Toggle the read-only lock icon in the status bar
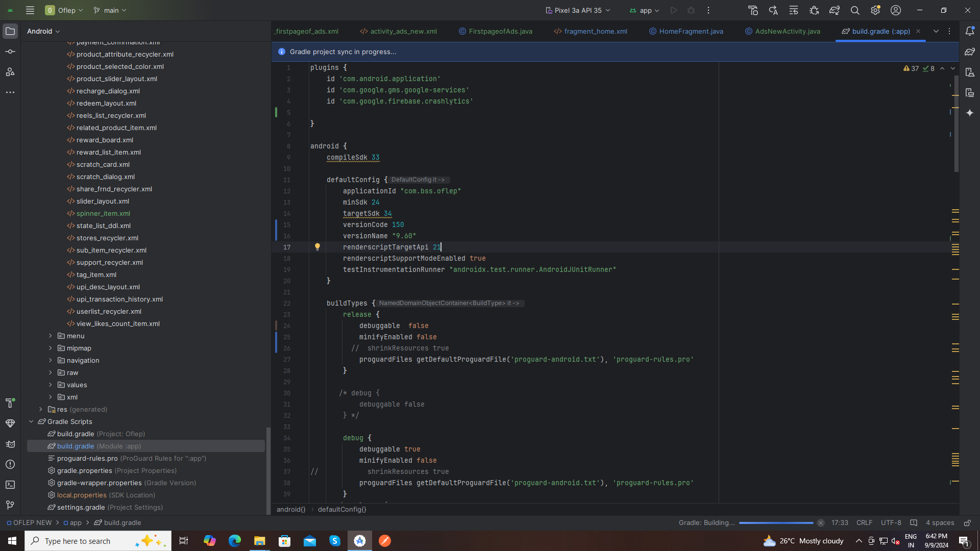 (967, 523)
